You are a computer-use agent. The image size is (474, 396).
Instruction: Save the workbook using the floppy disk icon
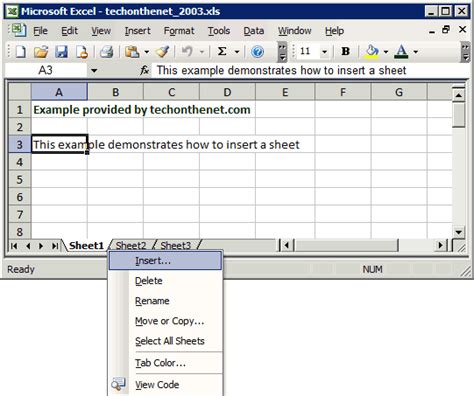[x=61, y=52]
